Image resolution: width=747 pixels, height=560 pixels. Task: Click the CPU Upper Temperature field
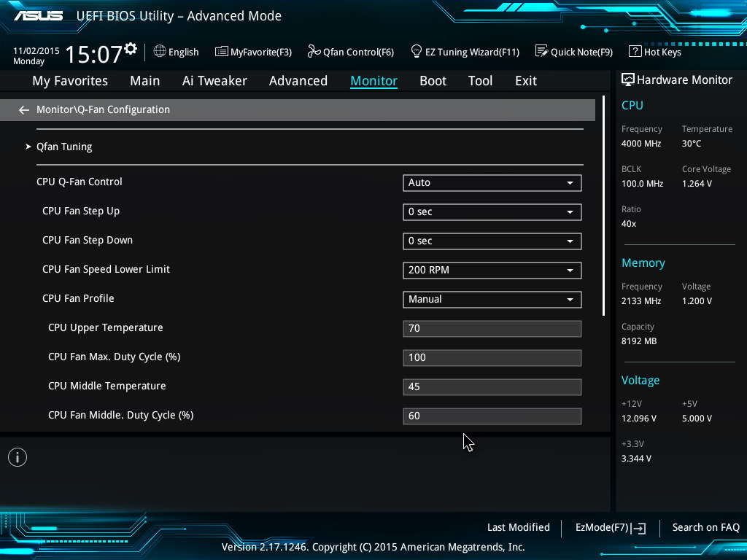[492, 328]
